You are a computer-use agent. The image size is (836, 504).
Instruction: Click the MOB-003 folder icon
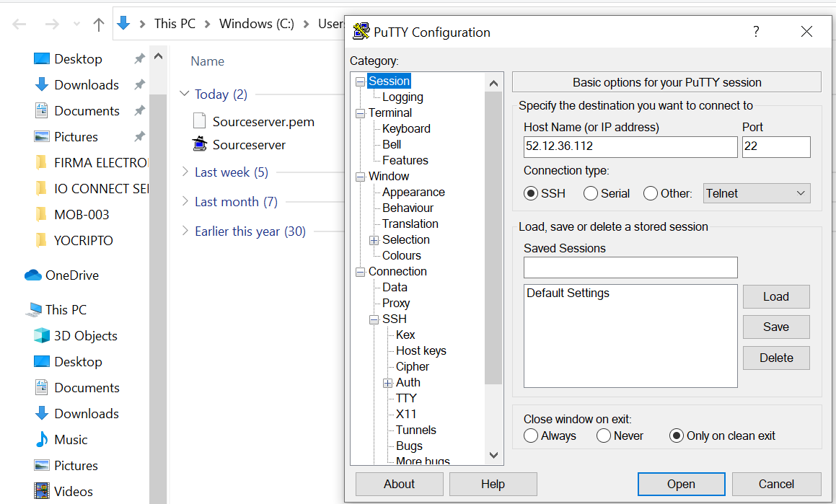[41, 214]
